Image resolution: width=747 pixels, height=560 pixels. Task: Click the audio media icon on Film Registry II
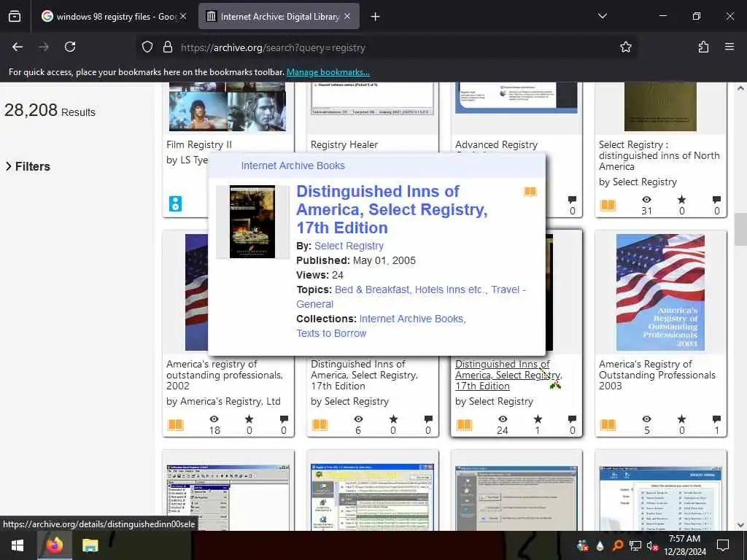click(x=175, y=204)
